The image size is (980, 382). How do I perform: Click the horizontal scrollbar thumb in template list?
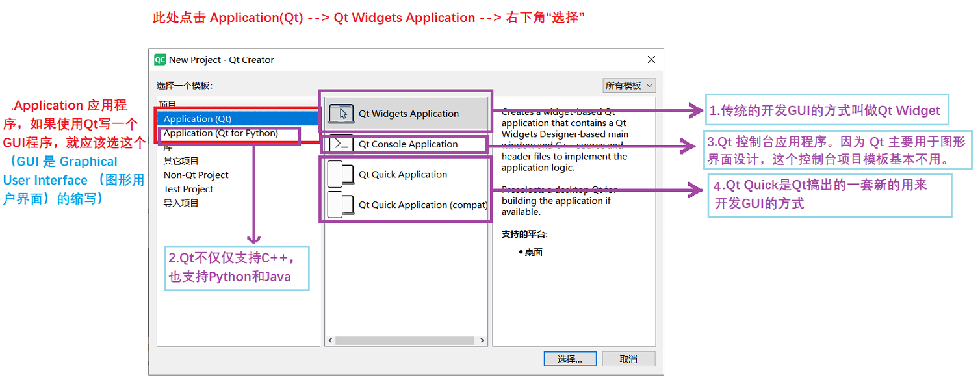(x=404, y=340)
